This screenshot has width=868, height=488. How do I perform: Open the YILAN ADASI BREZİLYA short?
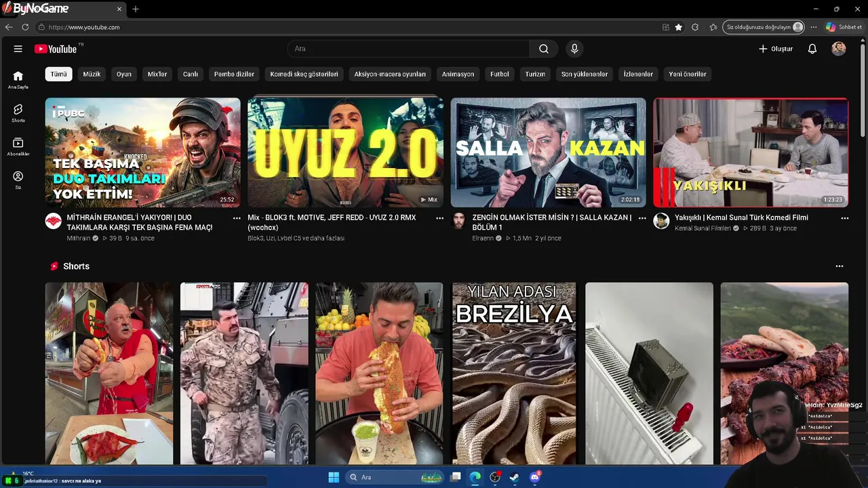[x=514, y=373]
